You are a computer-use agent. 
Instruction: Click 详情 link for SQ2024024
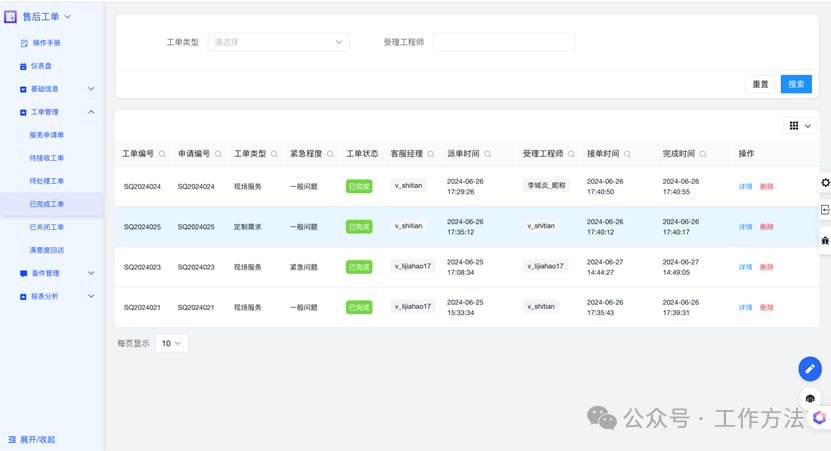[x=745, y=187]
